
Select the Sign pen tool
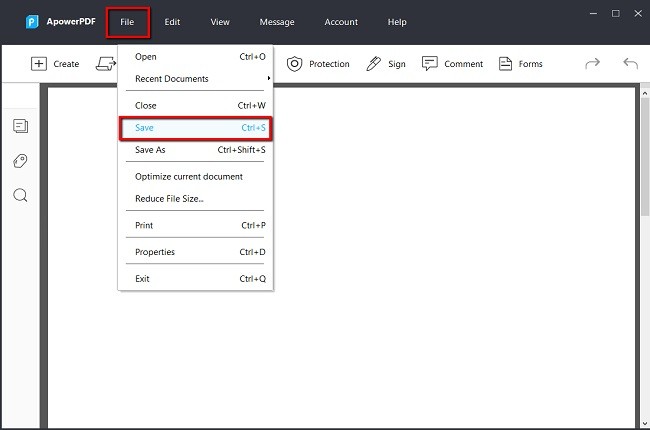point(374,64)
